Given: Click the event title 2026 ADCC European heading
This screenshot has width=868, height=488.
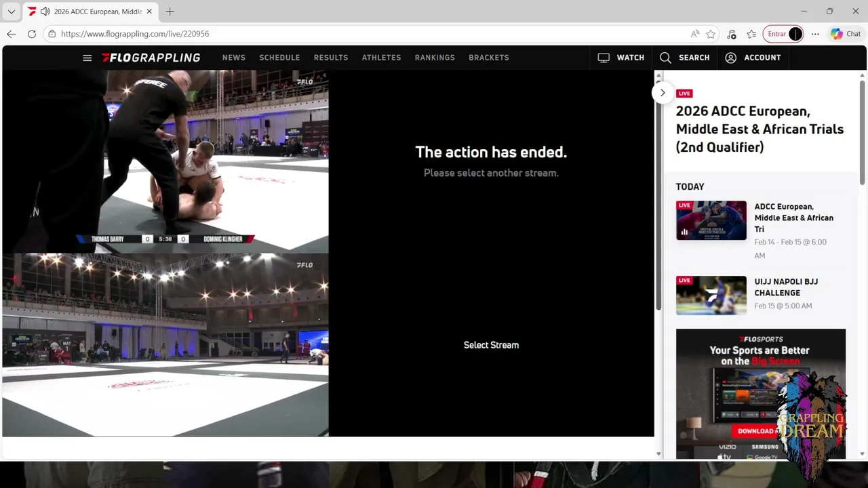Looking at the screenshot, I should coord(759,129).
